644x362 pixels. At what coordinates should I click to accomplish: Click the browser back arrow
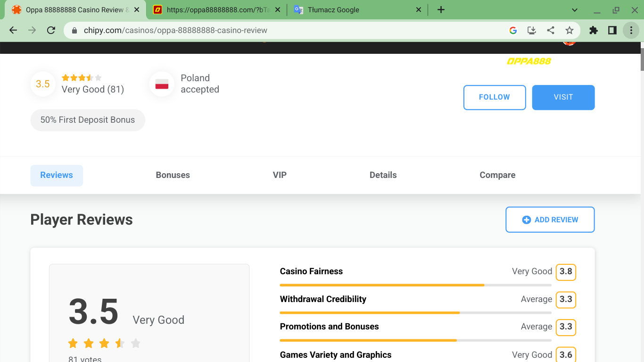(x=13, y=30)
